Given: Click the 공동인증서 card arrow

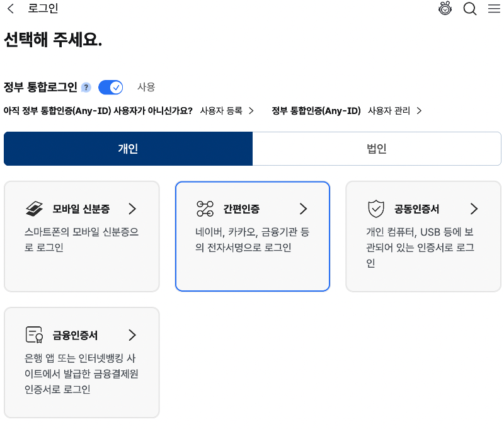Looking at the screenshot, I should (x=474, y=209).
